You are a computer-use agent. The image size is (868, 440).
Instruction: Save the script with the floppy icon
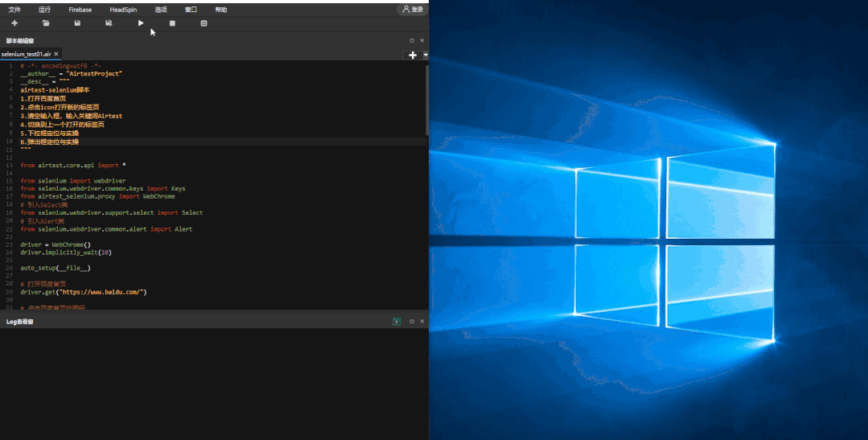77,23
